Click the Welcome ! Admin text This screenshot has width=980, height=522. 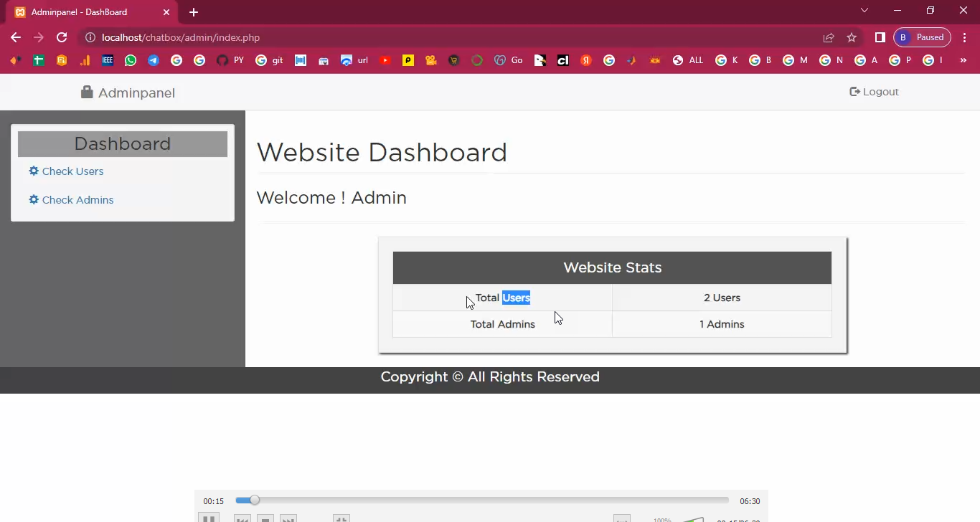pyautogui.click(x=331, y=198)
